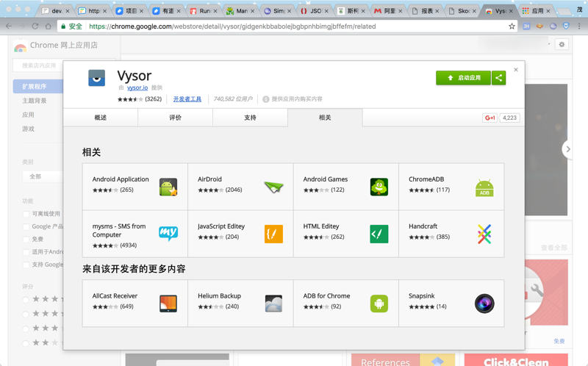
Task: Click the Chrome address bar URL
Action: point(232,26)
